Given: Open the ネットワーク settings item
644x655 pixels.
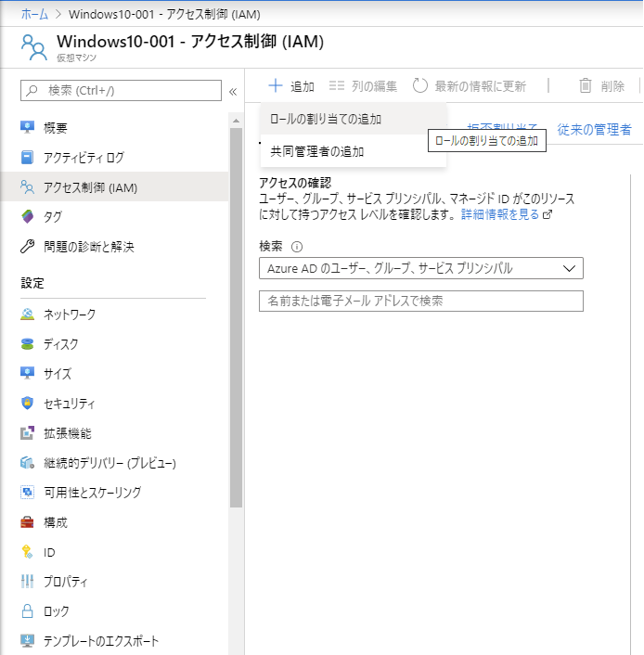Looking at the screenshot, I should [x=114, y=315].
